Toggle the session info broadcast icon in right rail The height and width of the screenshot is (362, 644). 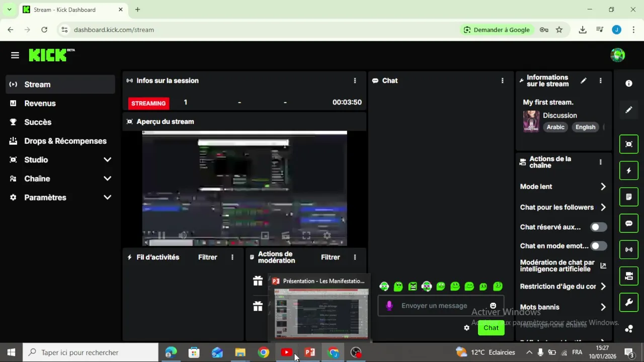coord(628,249)
